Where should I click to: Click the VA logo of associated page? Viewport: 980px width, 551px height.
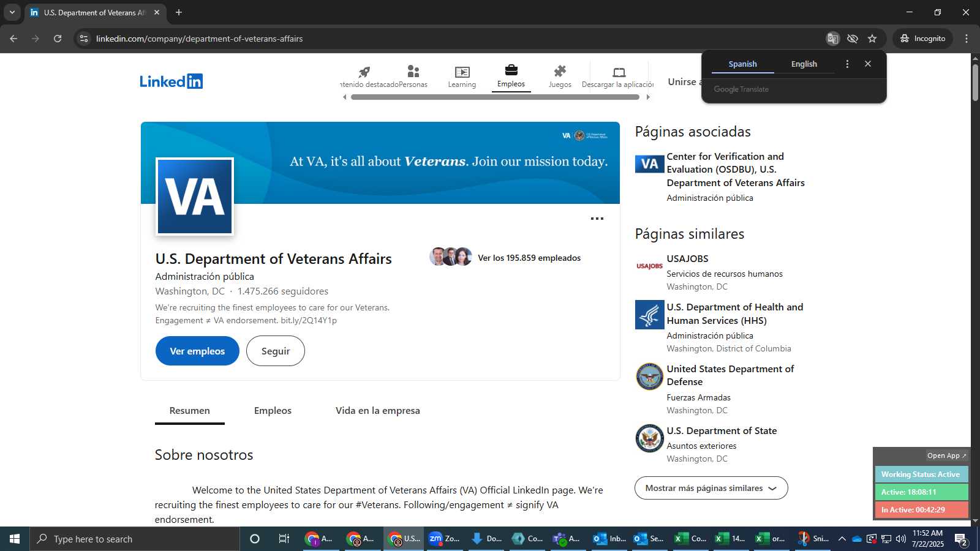click(x=649, y=163)
